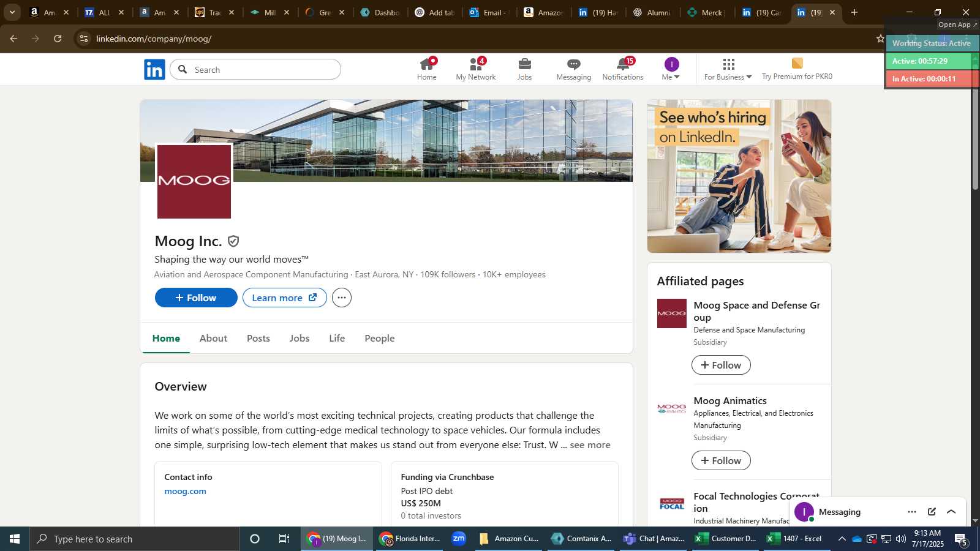Open LinkedIn home via logo icon
Screen dimensions: 980x551
pyautogui.click(x=154, y=70)
